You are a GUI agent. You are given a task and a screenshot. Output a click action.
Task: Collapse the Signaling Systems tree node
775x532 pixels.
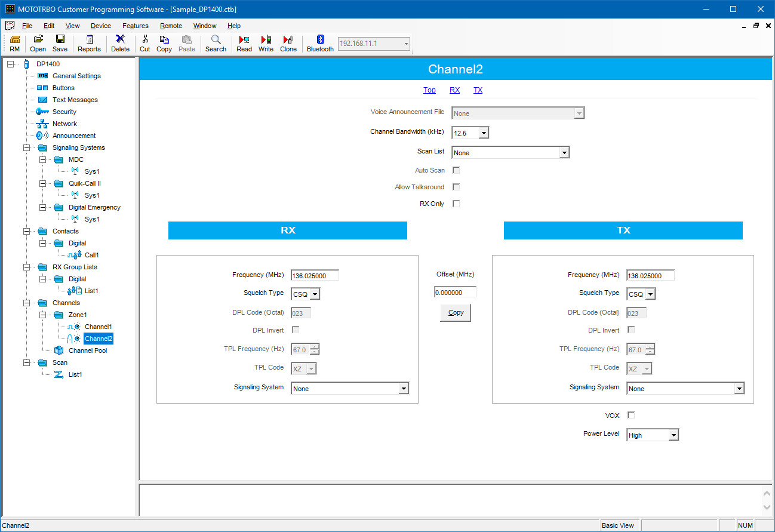click(x=26, y=147)
